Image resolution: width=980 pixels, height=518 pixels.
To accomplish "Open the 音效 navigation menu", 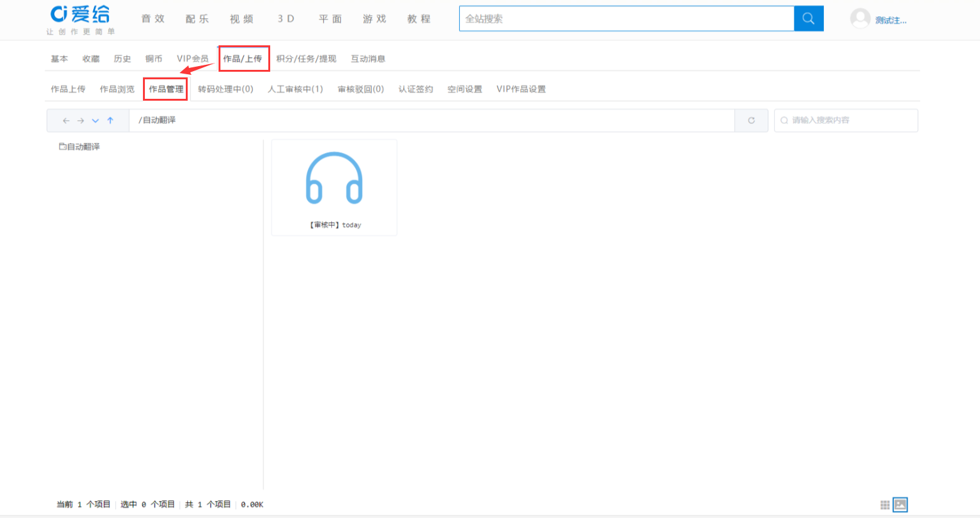I will pyautogui.click(x=153, y=19).
